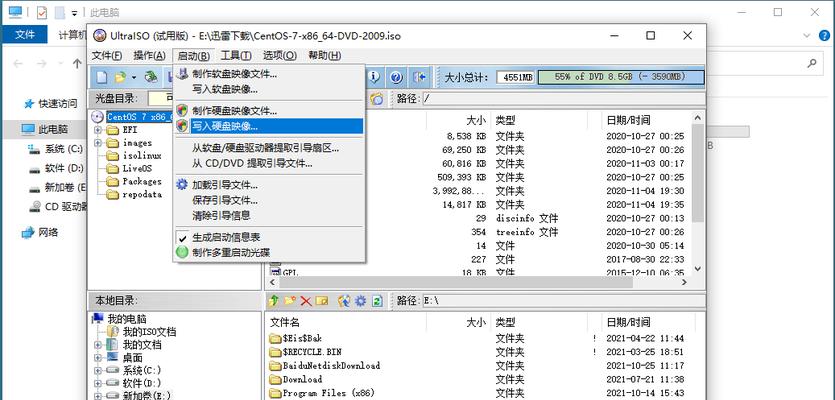Open the 文件(F) menu
Viewport: 835px width, 400px height.
107,55
